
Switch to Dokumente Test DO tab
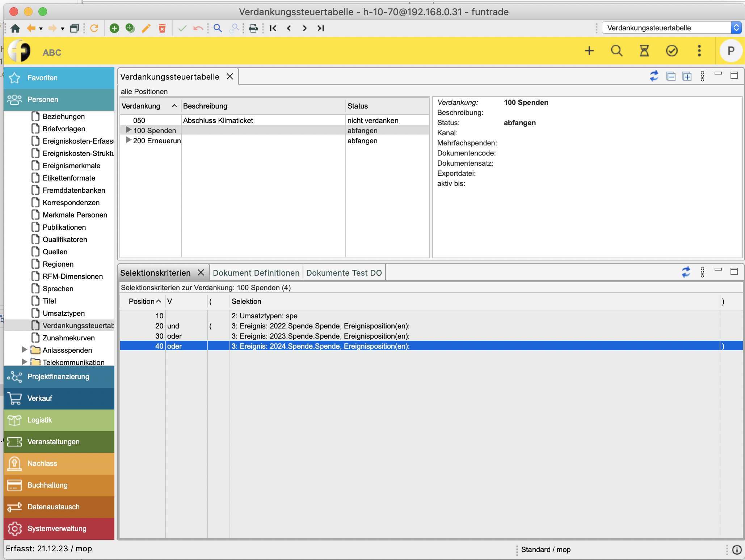[344, 273]
